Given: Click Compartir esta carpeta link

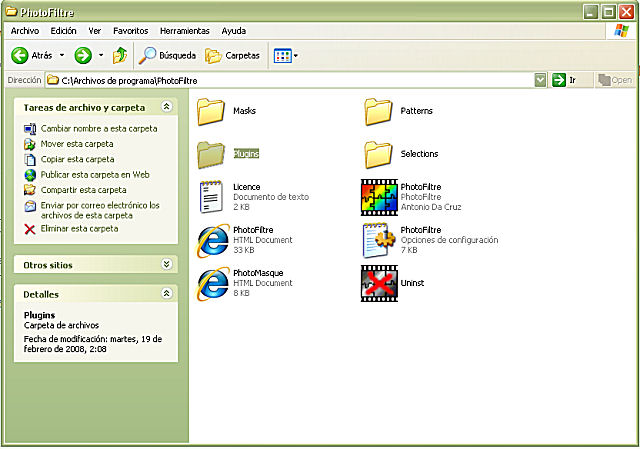Looking at the screenshot, I should pos(83,190).
